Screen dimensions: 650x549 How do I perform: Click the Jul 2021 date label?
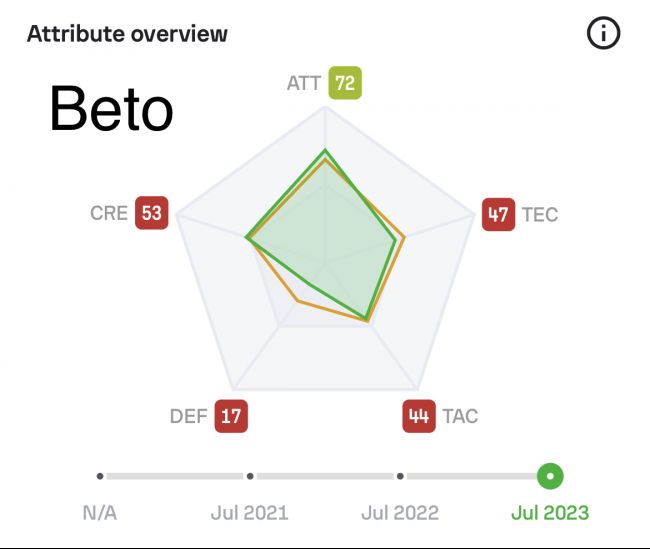250,513
